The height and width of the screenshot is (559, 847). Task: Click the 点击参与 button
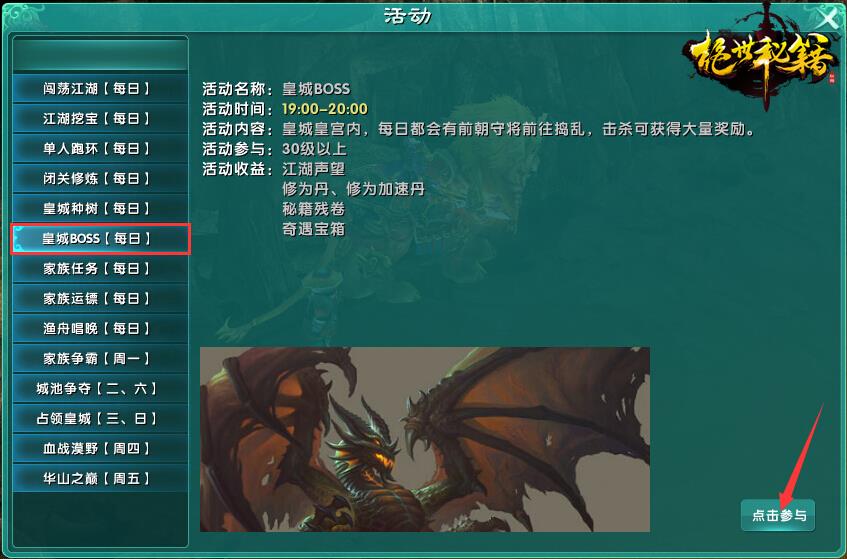click(x=778, y=515)
